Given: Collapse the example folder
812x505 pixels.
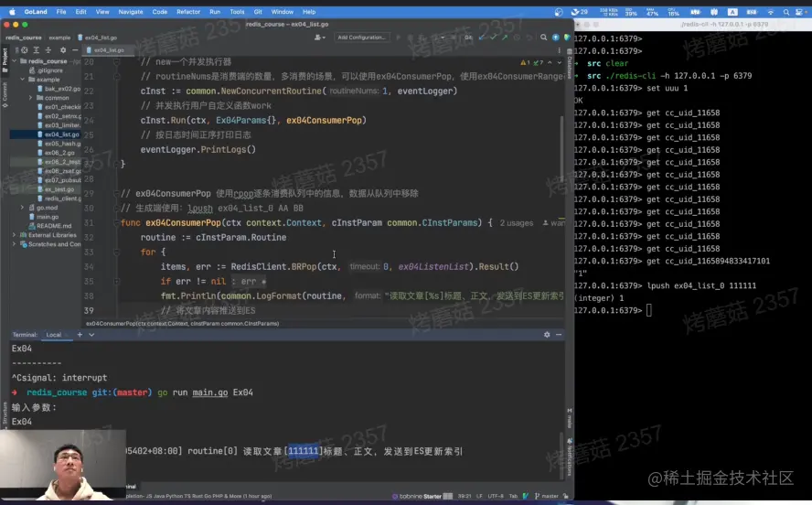Looking at the screenshot, I should pos(22,80).
